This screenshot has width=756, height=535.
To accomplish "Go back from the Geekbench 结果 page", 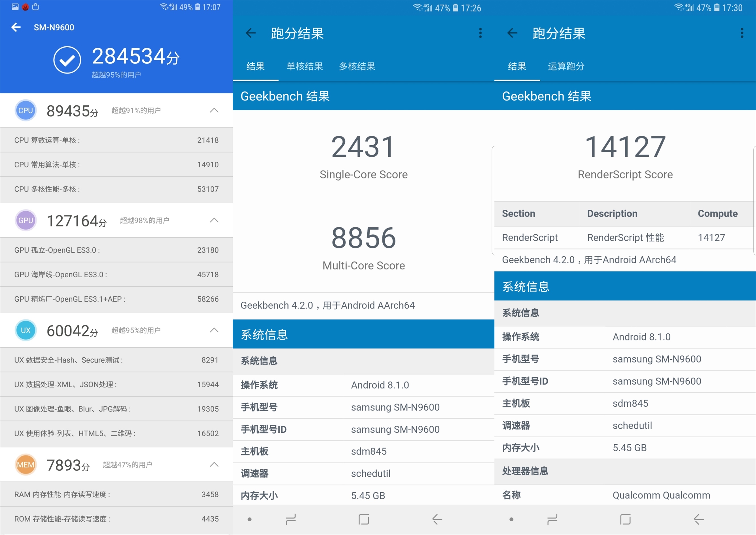I will coord(251,33).
